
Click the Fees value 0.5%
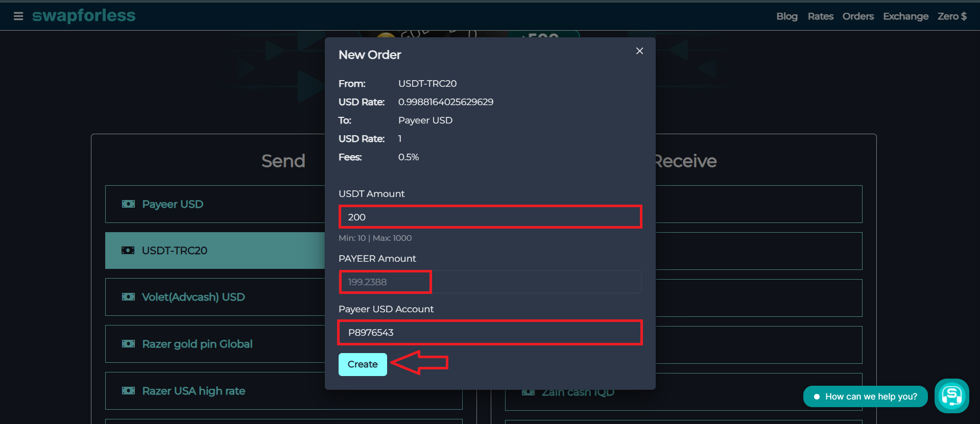coord(409,157)
